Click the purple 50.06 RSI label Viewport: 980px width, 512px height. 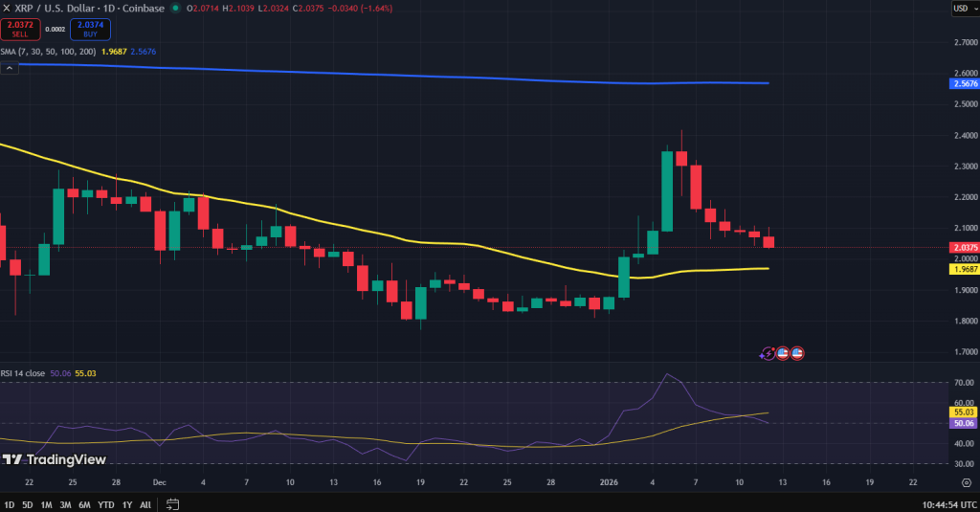tap(963, 423)
